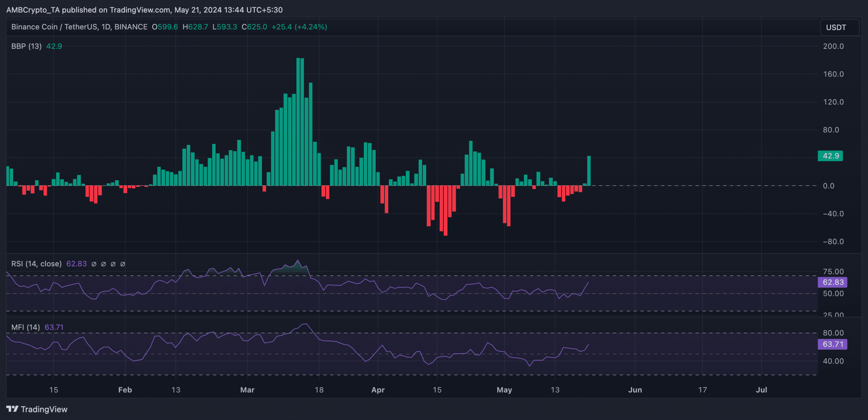The image size is (868, 420).
Task: Click the first RSI null-value symbol
Action: pos(94,264)
